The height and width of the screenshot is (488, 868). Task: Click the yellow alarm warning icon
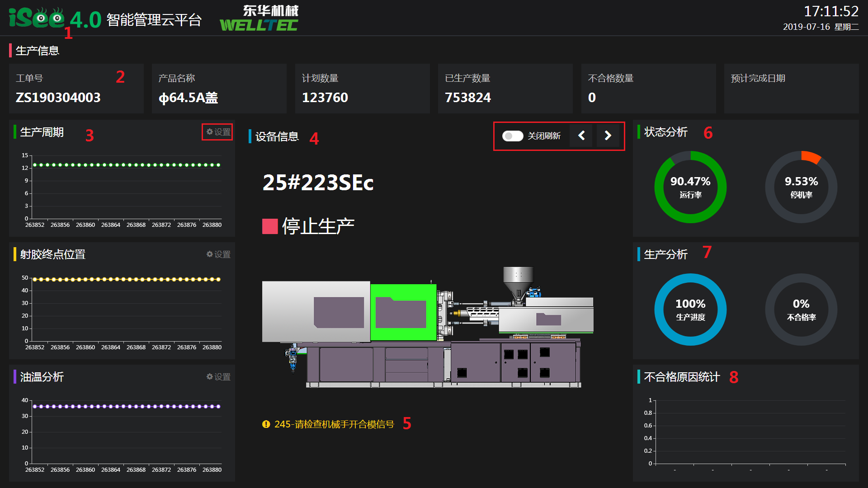(266, 424)
